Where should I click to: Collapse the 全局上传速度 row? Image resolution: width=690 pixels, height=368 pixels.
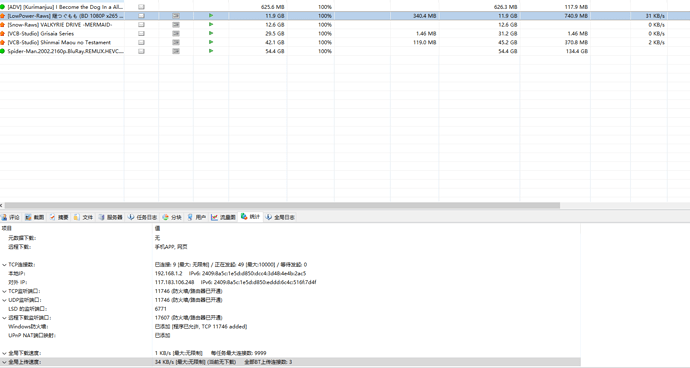(x=4, y=362)
